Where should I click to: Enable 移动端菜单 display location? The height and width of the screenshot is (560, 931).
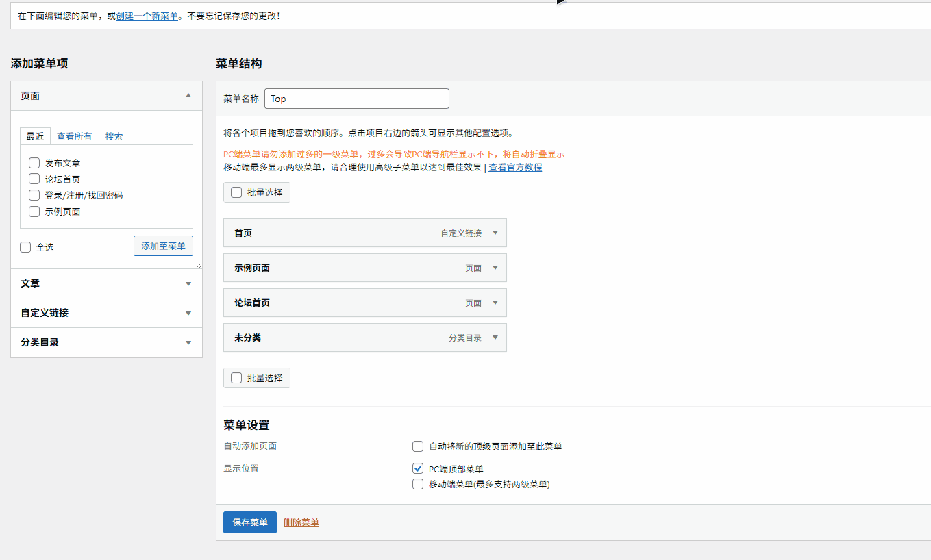[417, 484]
